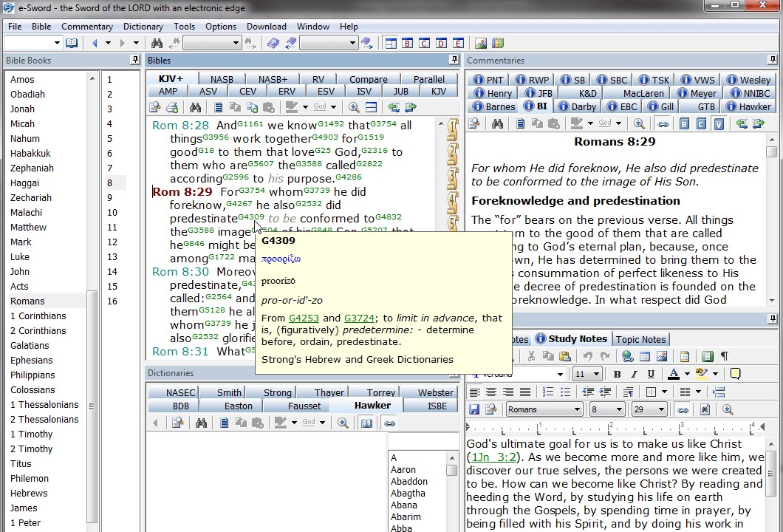Switch to the NASB Bible tab
The image size is (783, 532).
click(222, 79)
